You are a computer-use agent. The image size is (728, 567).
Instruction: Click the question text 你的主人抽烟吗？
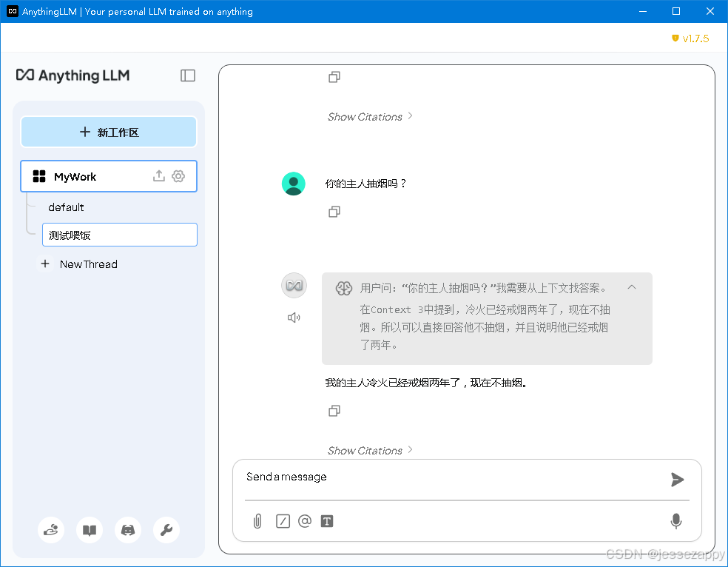coord(366,184)
